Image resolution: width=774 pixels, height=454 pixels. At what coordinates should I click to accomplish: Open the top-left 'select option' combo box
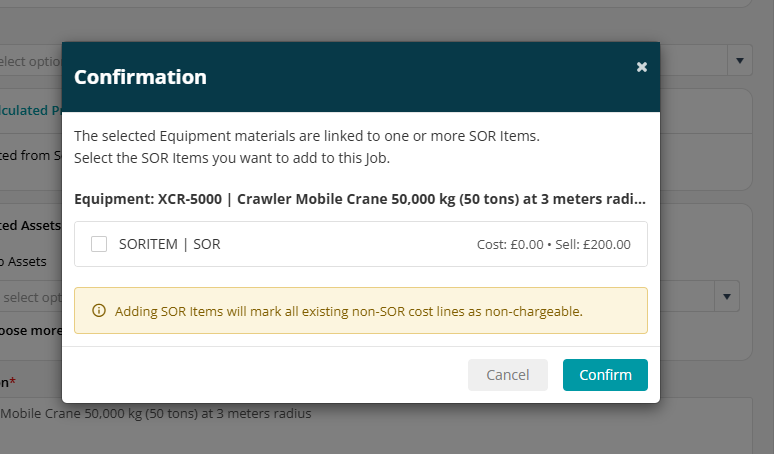click(31, 61)
